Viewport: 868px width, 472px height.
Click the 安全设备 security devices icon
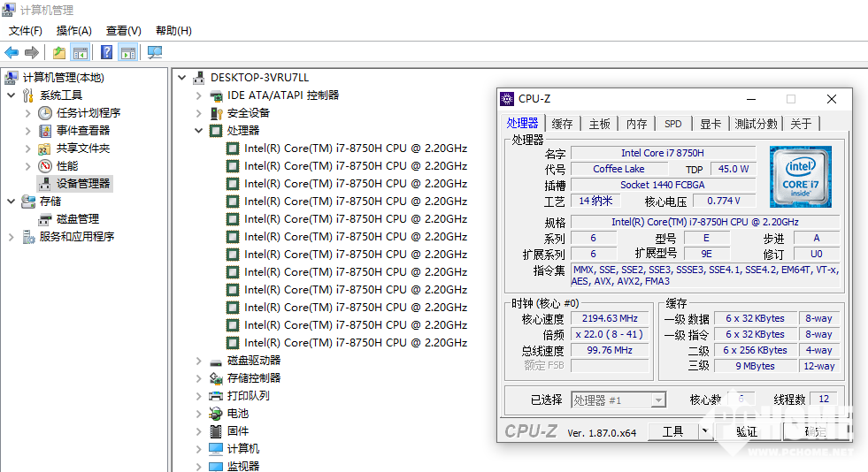point(216,113)
